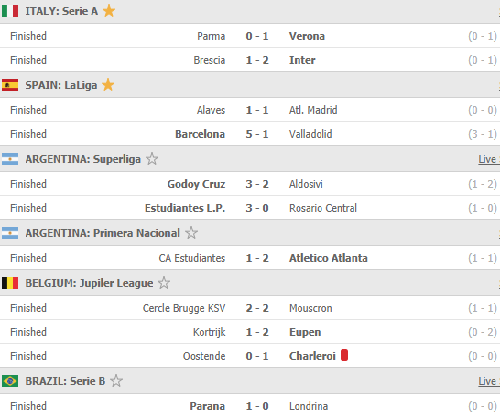Favorite Argentina Primera Nacional with the star
This screenshot has width=500, height=417.
click(191, 233)
